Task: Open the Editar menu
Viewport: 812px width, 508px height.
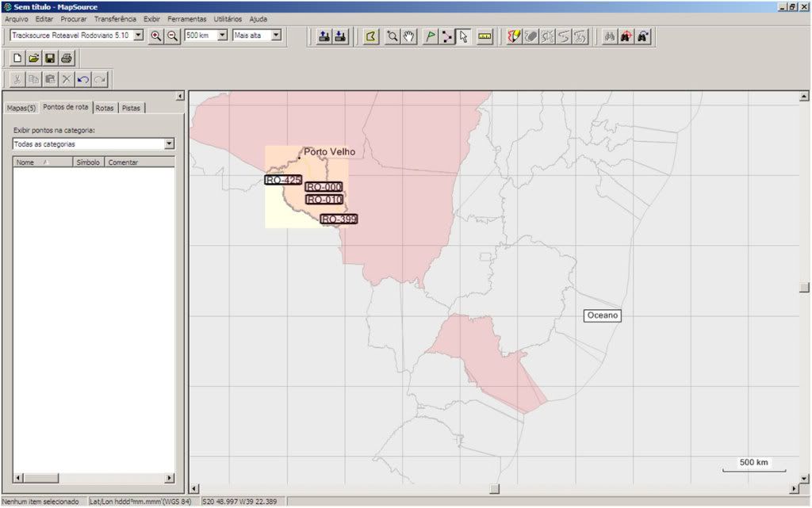Action: pyautogui.click(x=44, y=19)
